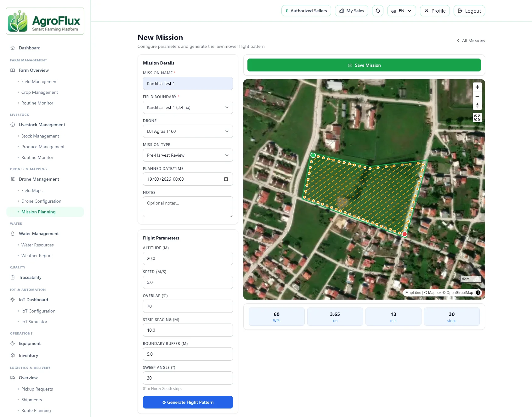Viewport: 532px width, 417px height.
Task: Click the AgroFlux logo
Action: pos(45,21)
